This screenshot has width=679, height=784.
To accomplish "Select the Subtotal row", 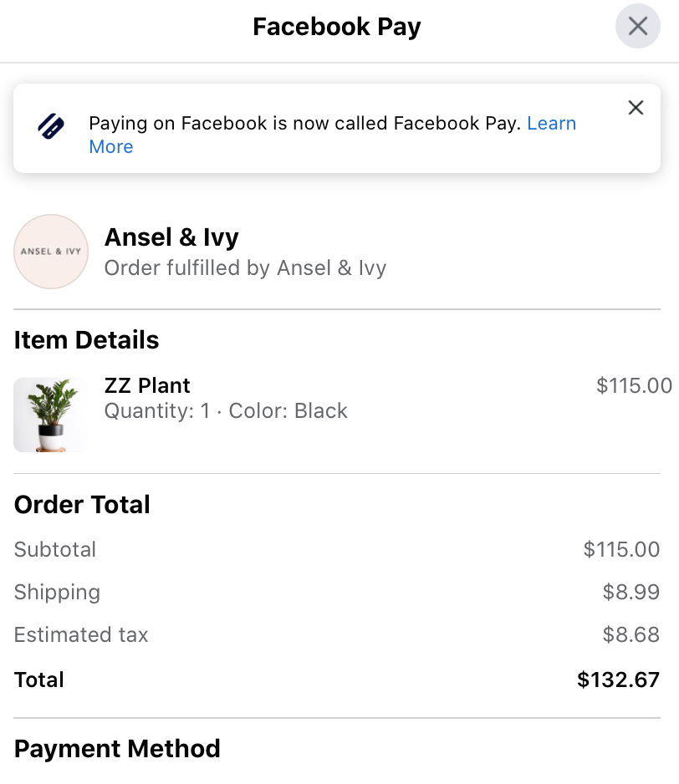I will [54, 550].
